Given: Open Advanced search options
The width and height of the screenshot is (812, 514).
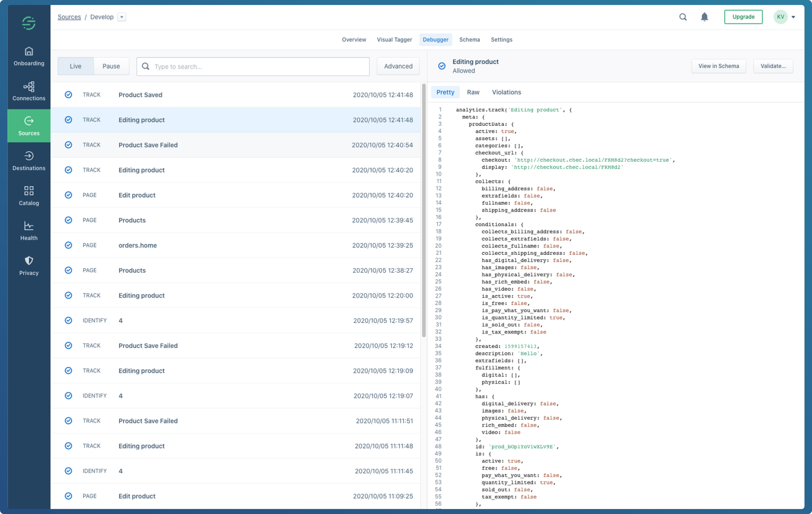Looking at the screenshot, I should [x=398, y=66].
